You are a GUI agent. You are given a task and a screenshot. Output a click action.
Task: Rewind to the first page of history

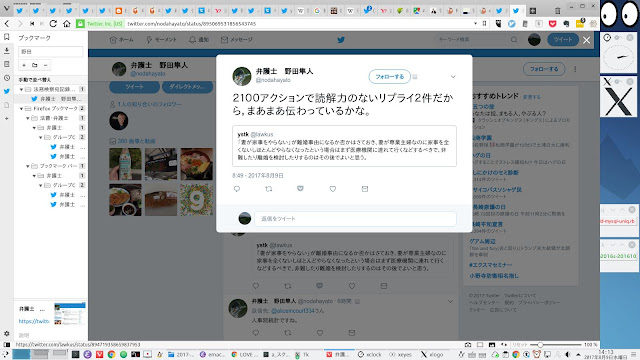[32, 24]
